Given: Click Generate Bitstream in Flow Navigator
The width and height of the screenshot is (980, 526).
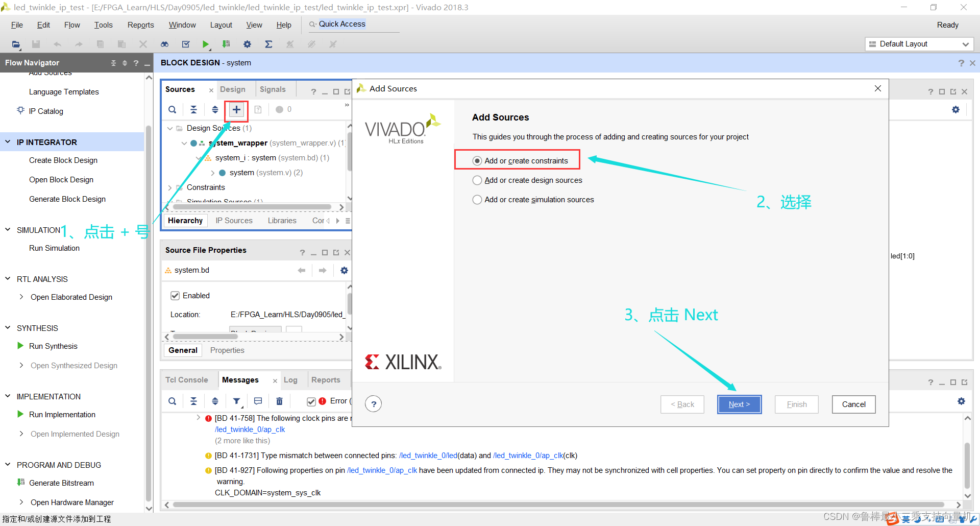Looking at the screenshot, I should [61, 483].
